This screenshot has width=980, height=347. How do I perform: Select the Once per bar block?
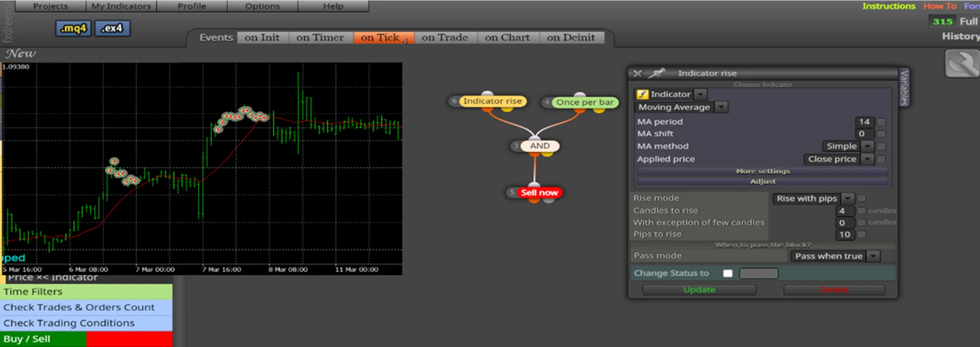pos(585,102)
